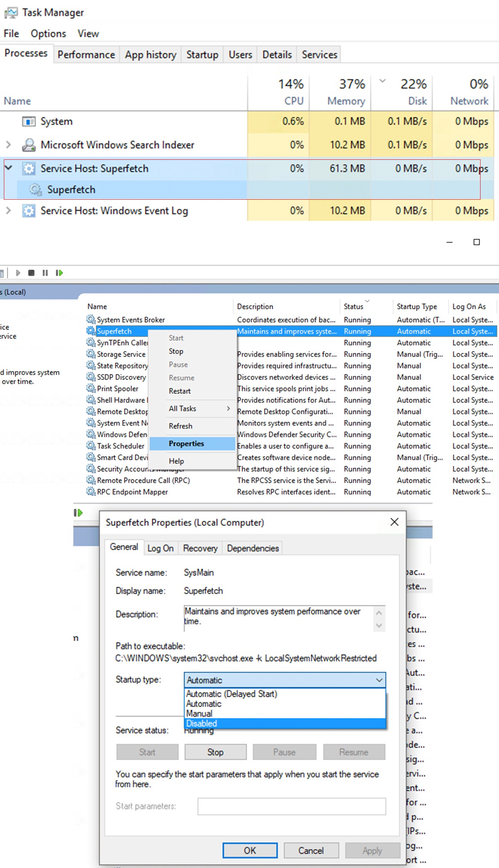499x868 pixels.
Task: Sort processes by the Disk column
Action: 402,93
